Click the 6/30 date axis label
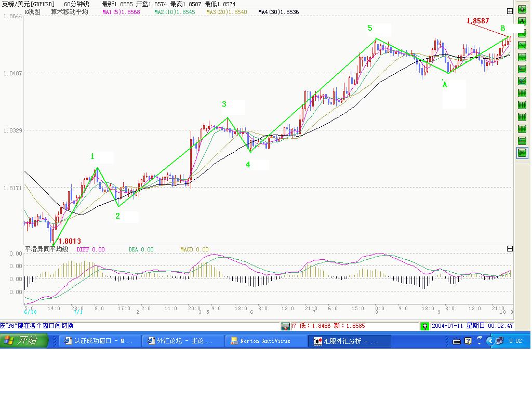532x399 pixels. click(30, 312)
